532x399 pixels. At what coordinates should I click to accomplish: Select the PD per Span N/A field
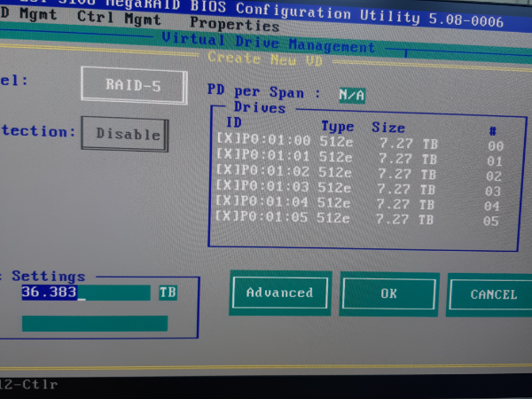point(351,95)
